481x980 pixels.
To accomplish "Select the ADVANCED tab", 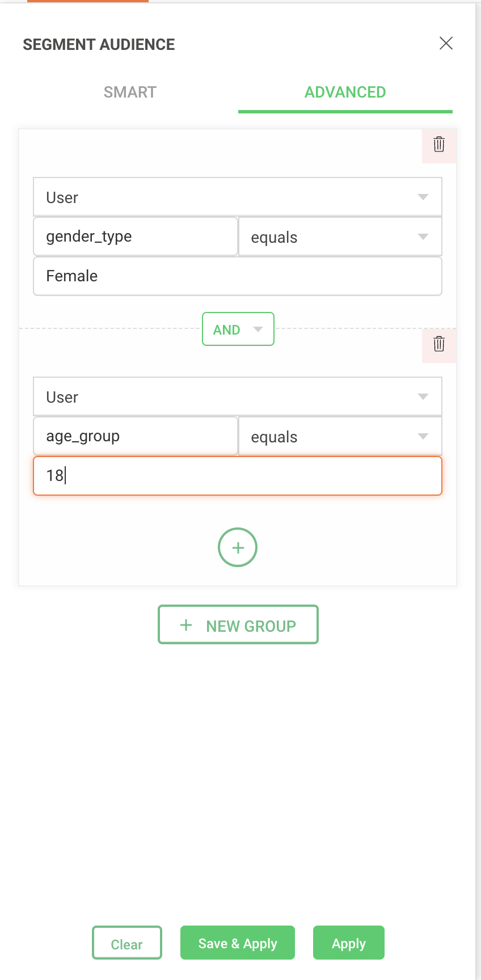I will tap(345, 92).
